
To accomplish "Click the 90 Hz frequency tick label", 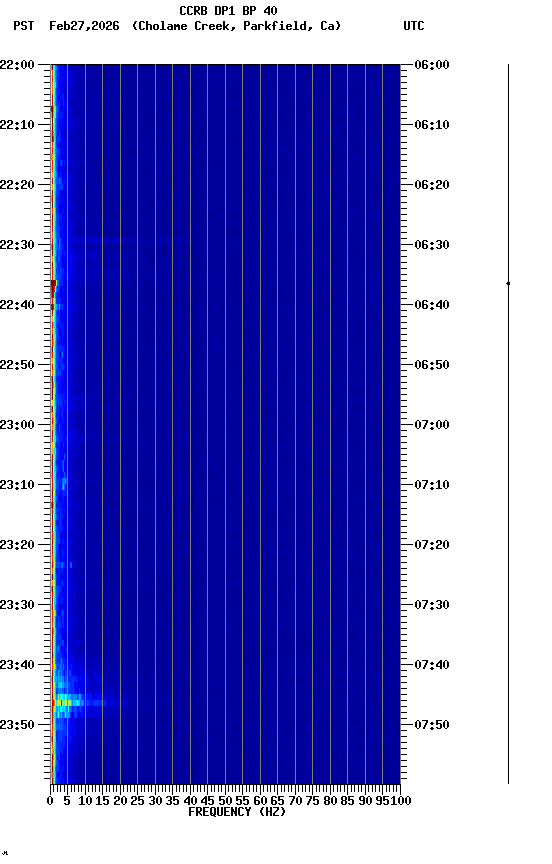I will coord(365,801).
